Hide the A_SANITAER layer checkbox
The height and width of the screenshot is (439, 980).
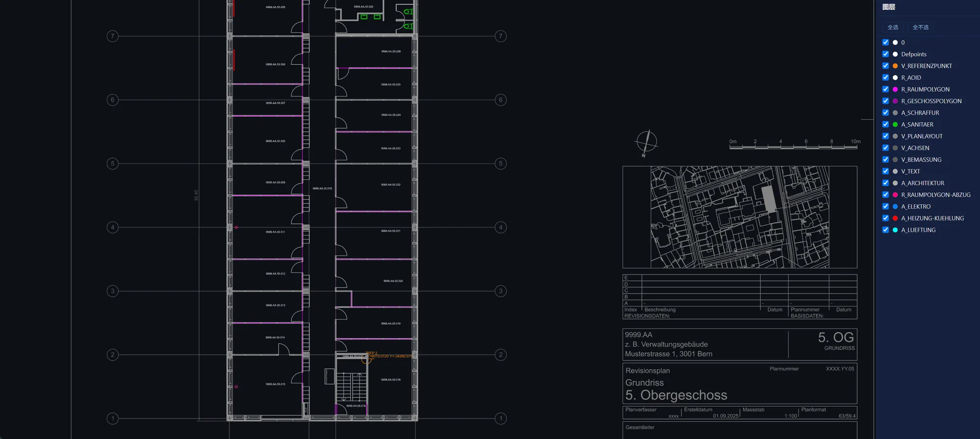tap(885, 124)
